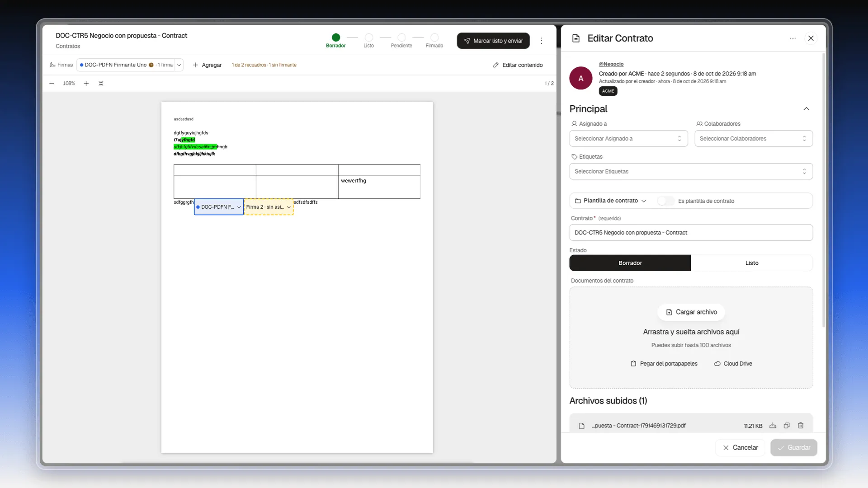Viewport: 868px width, 488px height.
Task: Copy the uploaded Contract pdf file
Action: pyautogui.click(x=787, y=426)
